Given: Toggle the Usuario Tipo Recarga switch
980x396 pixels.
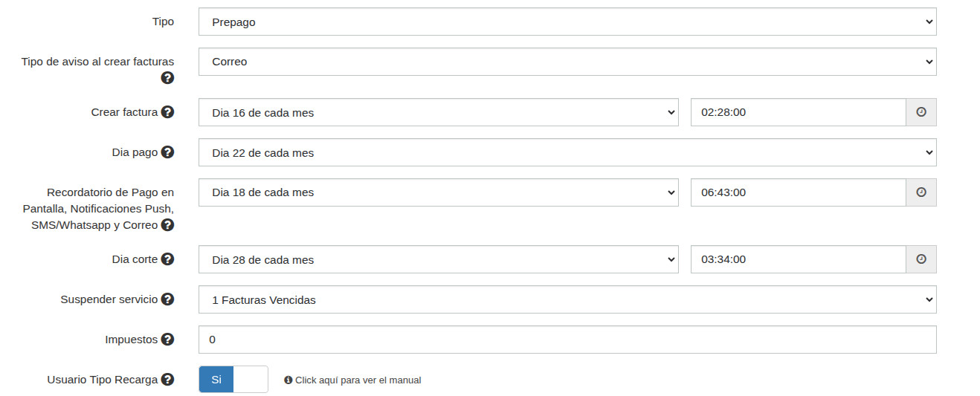Looking at the screenshot, I should point(233,380).
